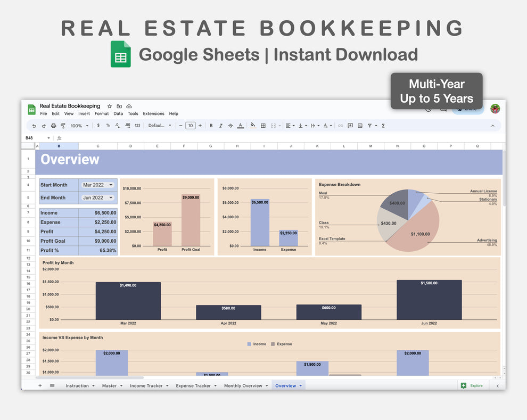Open the Extensions menu
This screenshot has height=420, width=527.
pos(153,113)
